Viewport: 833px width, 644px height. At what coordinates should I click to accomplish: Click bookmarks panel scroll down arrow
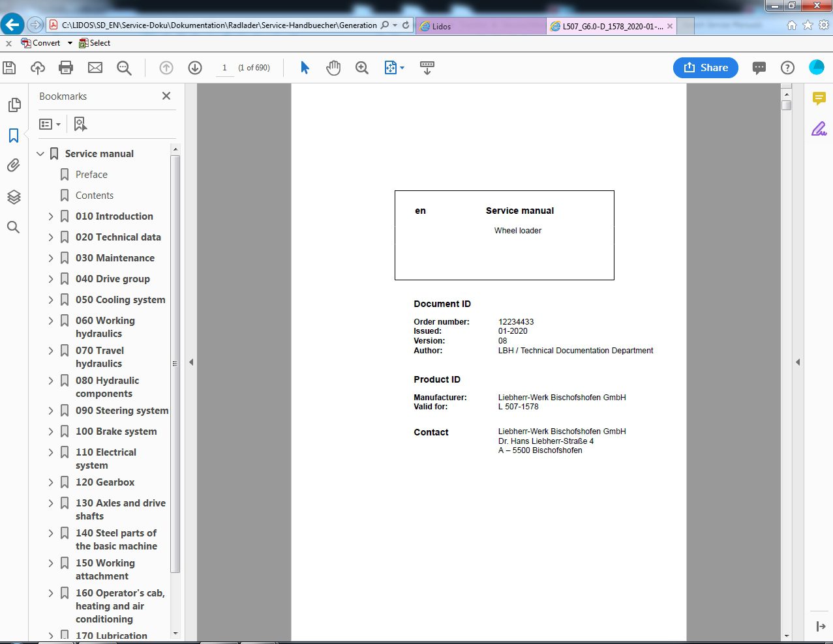pyautogui.click(x=175, y=633)
